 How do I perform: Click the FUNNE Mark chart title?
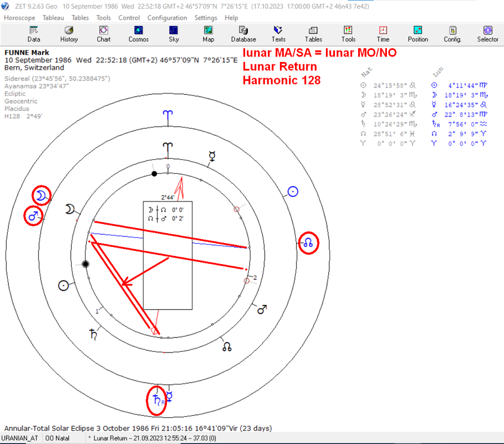27,52
